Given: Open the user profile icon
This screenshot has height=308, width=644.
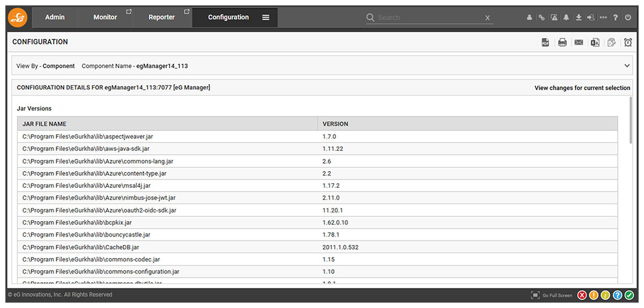Looking at the screenshot, I should [529, 18].
